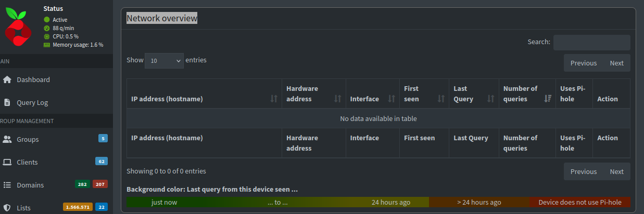Sort by Hardware address column
The height and width of the screenshot is (214, 644).
pos(313,93)
